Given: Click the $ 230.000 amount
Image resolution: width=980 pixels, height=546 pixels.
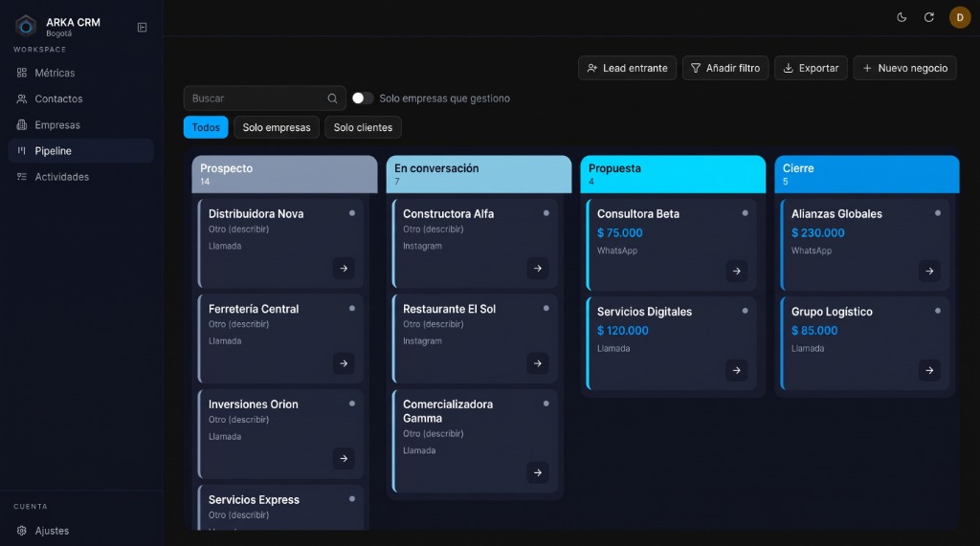Looking at the screenshot, I should pos(817,233).
